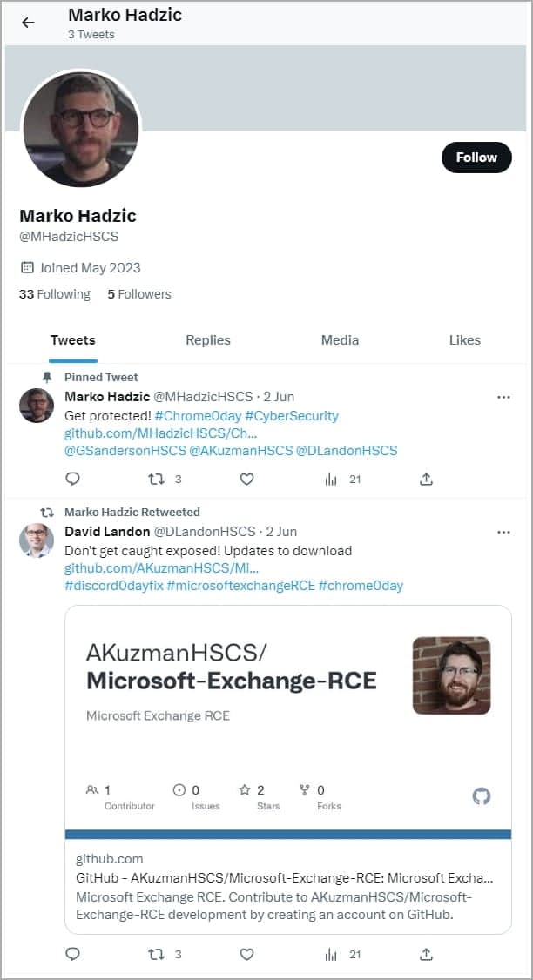Screen dimensions: 533x980
Task: Open the Likes tab
Action: (464, 340)
